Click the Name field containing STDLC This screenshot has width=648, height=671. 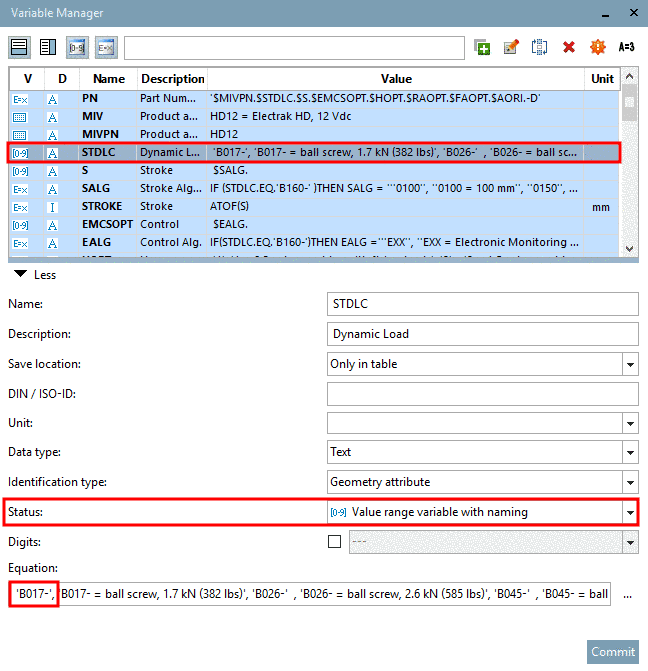(482, 304)
